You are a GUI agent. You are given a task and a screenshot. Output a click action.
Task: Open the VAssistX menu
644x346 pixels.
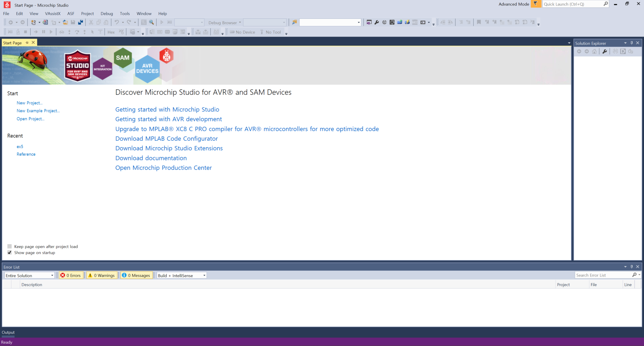[53, 14]
